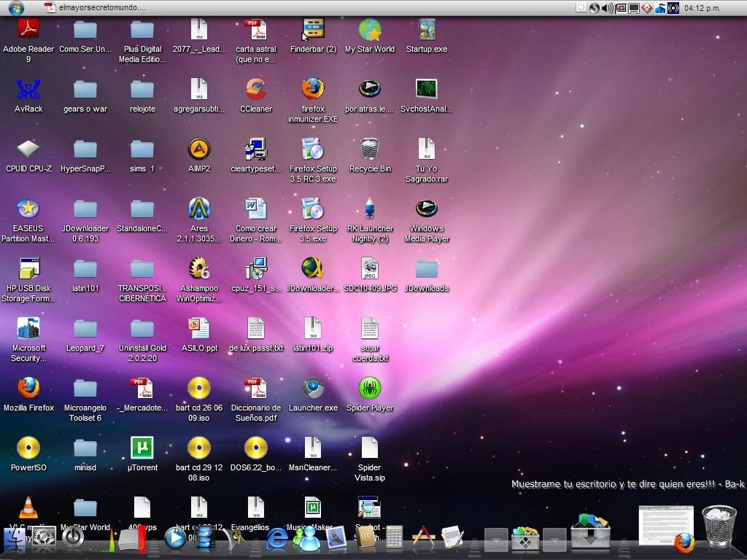Open AIMP2 music player icon
Viewport: 747px width, 560px height.
click(198, 149)
